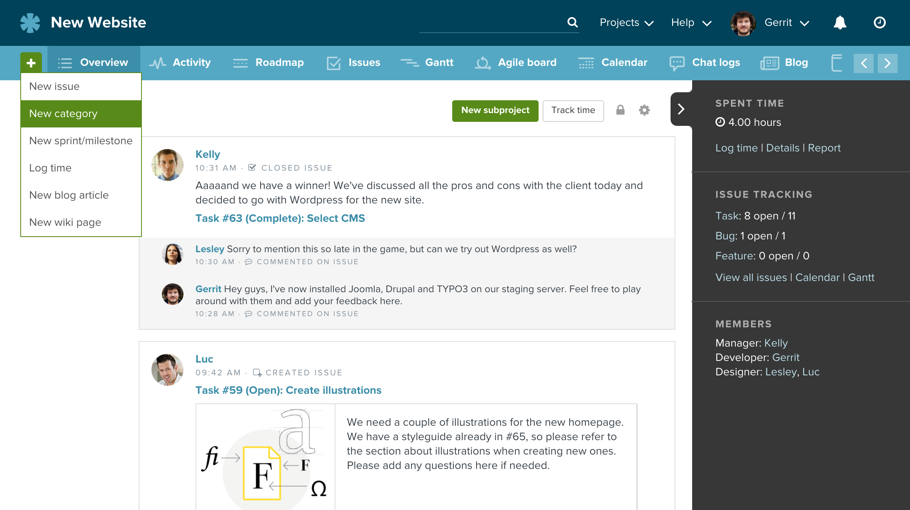Click the Task issue tracker link
This screenshot has width=910, height=510.
click(727, 216)
